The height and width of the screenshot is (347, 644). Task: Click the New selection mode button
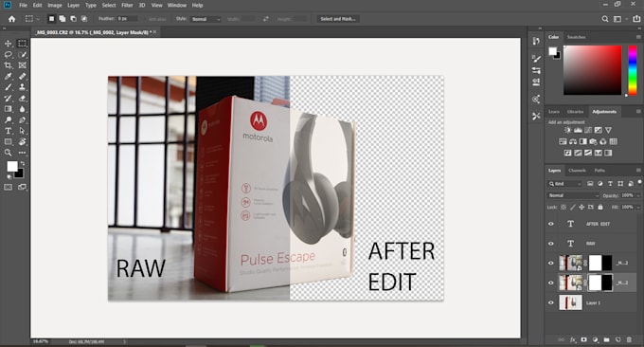pos(51,19)
